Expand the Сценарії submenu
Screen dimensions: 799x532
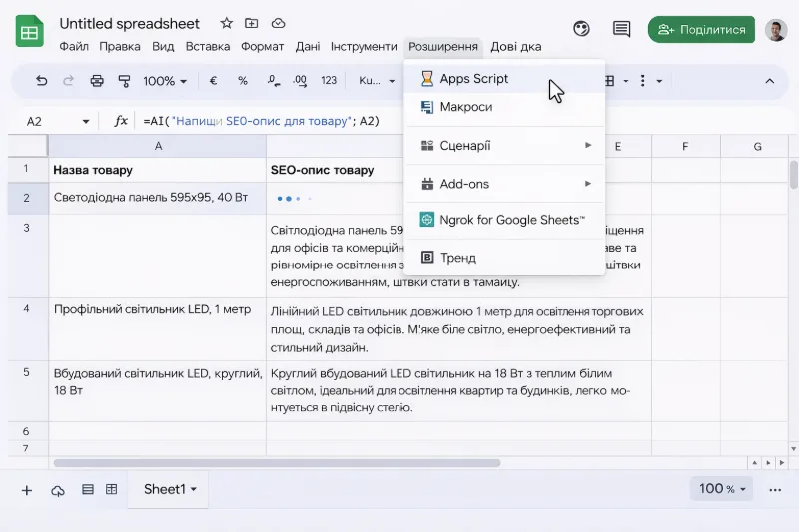505,145
